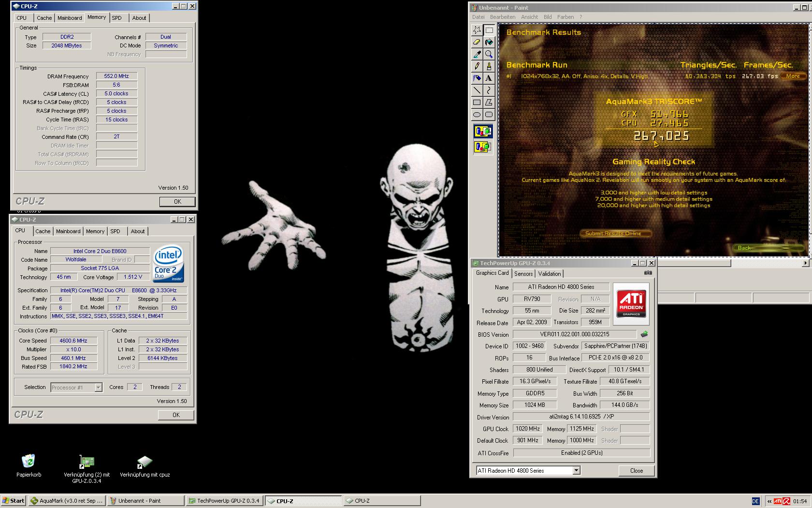Screen dimensions: 812x508
Task: Open Mainboard tab in lower CPU-Z window
Action: tap(68, 231)
